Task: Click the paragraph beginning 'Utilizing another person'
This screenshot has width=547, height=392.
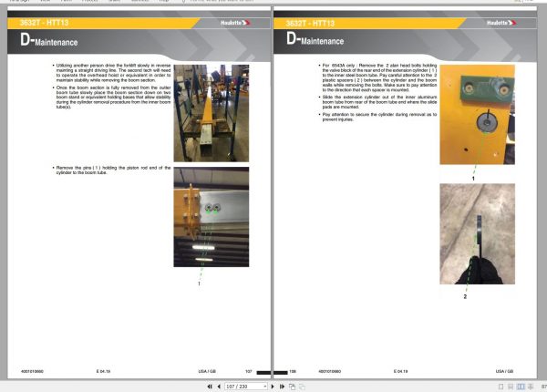Action: [x=112, y=73]
